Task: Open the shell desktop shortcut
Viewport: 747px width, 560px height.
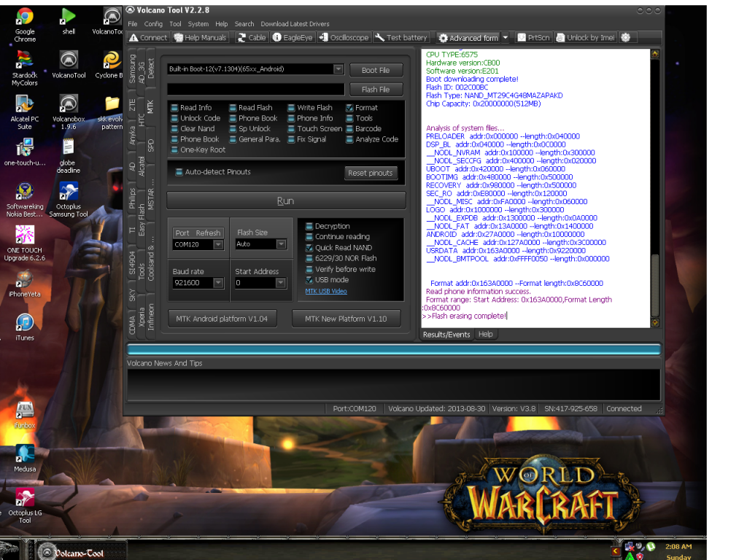Action: coord(69,21)
